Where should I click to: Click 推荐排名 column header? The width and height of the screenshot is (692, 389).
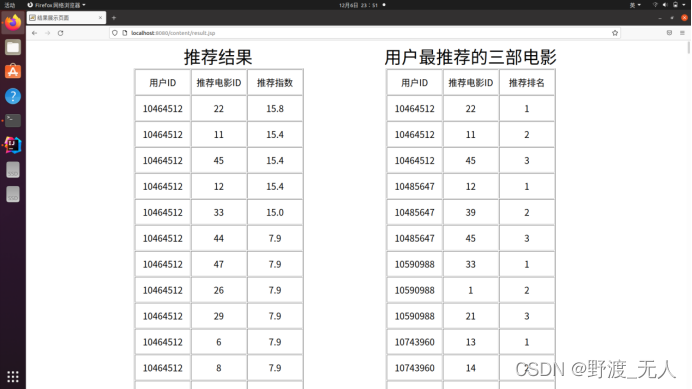(x=527, y=83)
